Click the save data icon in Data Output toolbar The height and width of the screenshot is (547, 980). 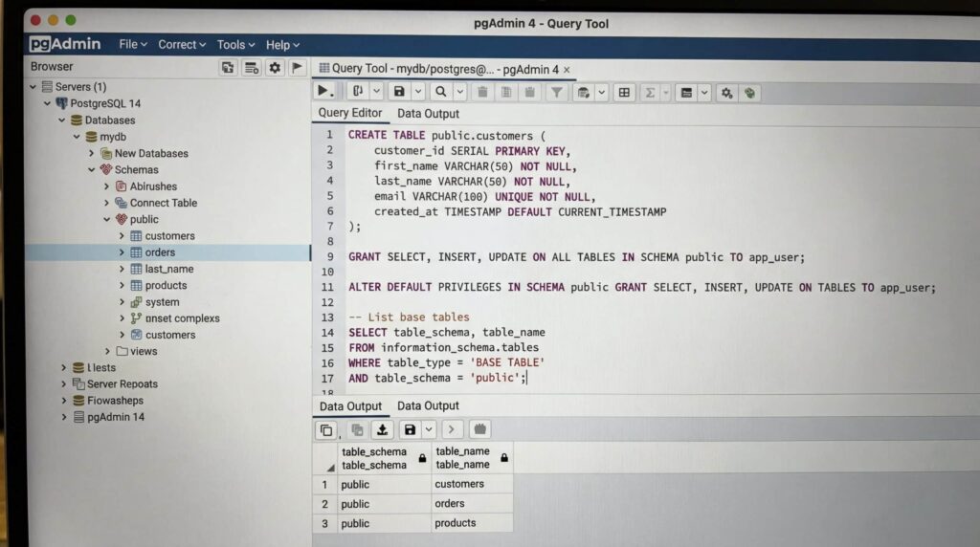tap(410, 429)
